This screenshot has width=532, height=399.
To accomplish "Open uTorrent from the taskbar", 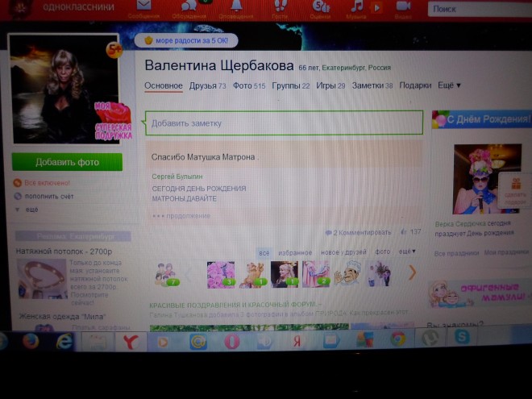I will click(430, 338).
